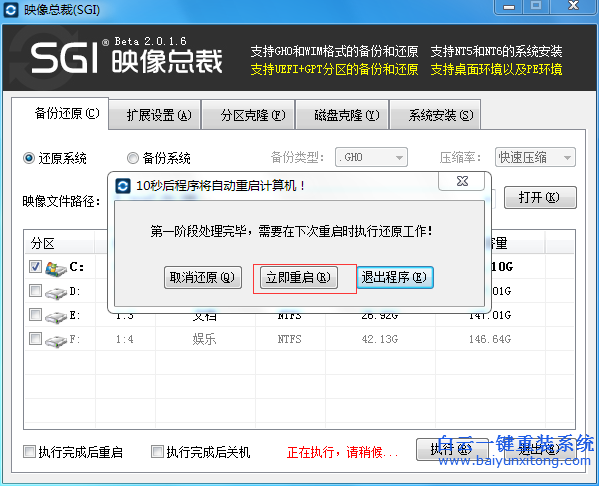Check the D: partition checkbox
The height and width of the screenshot is (486, 599).
coord(35,291)
